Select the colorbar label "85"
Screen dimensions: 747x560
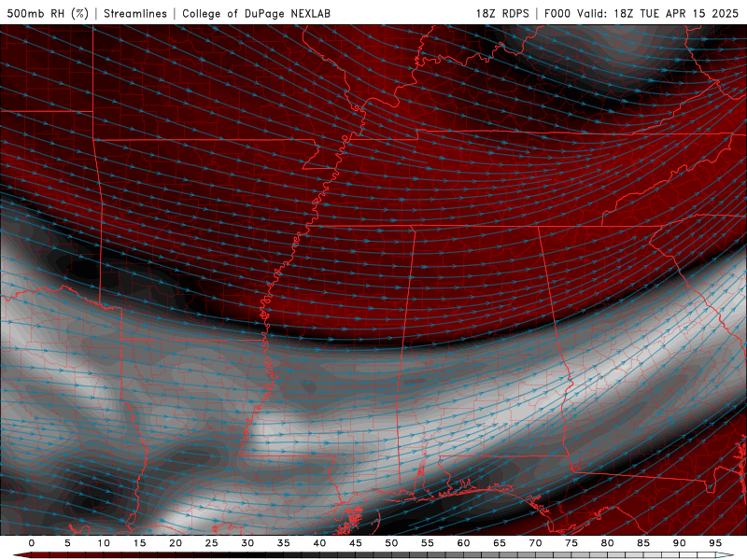643,543
